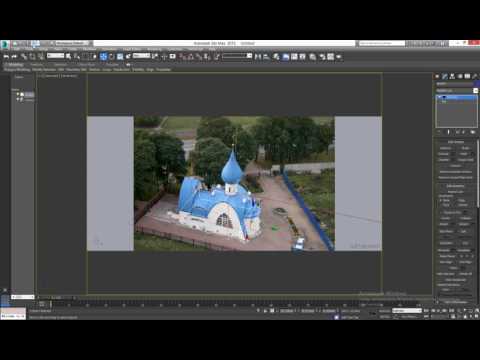Remove modifier from the stack
The width and height of the screenshot is (480, 360).
463,132
